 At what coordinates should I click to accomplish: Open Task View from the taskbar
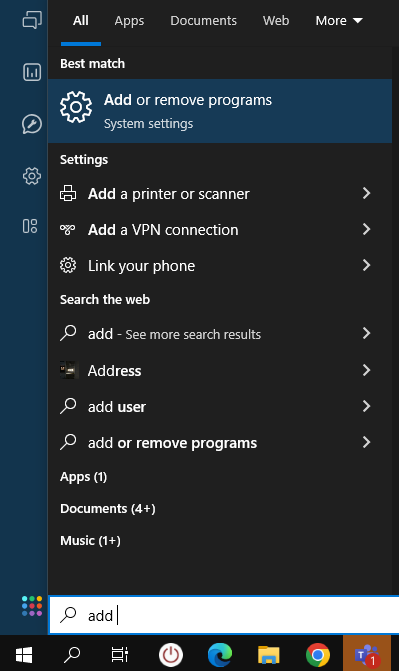(120, 654)
